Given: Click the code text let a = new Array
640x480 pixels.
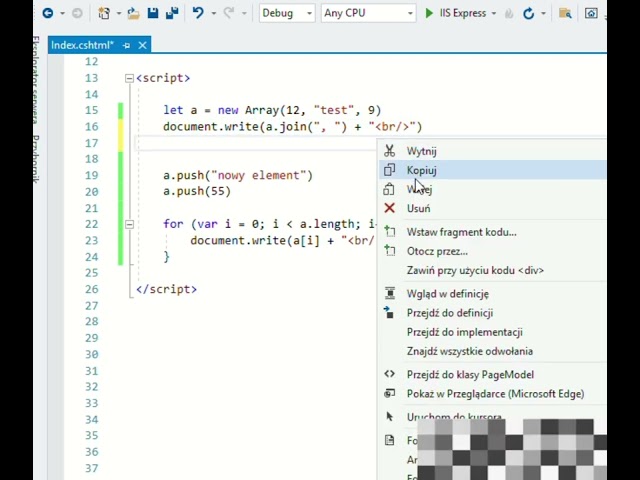Looking at the screenshot, I should (x=272, y=110).
